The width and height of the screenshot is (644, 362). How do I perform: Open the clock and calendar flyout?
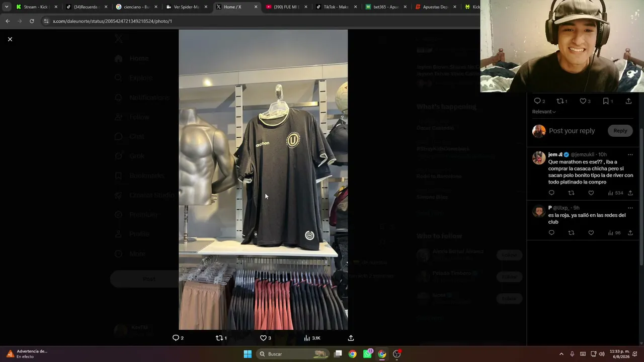point(619,354)
